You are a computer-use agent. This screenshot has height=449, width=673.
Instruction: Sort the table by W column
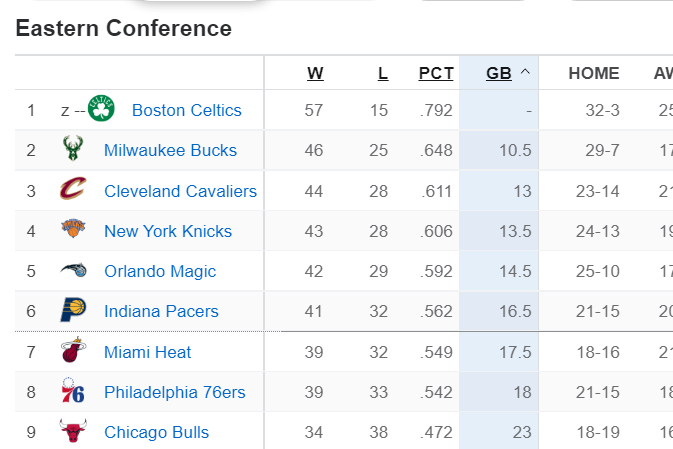point(315,73)
